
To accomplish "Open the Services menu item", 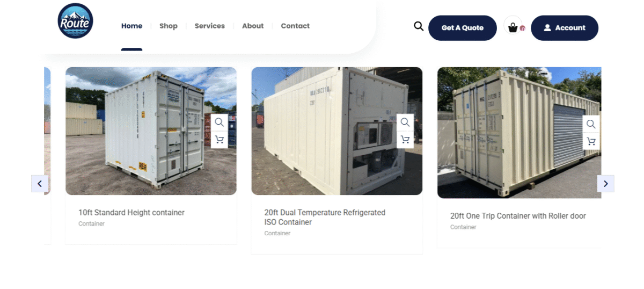I will (210, 26).
